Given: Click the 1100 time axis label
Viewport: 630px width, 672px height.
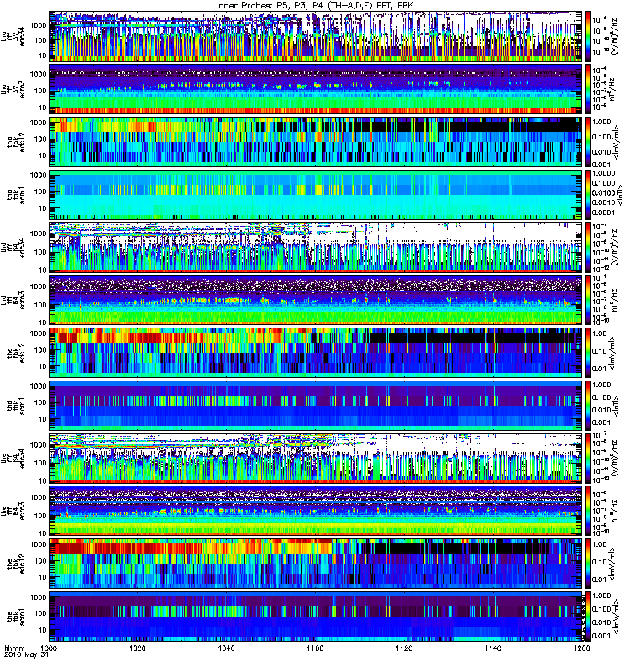Looking at the screenshot, I should pos(315,648).
